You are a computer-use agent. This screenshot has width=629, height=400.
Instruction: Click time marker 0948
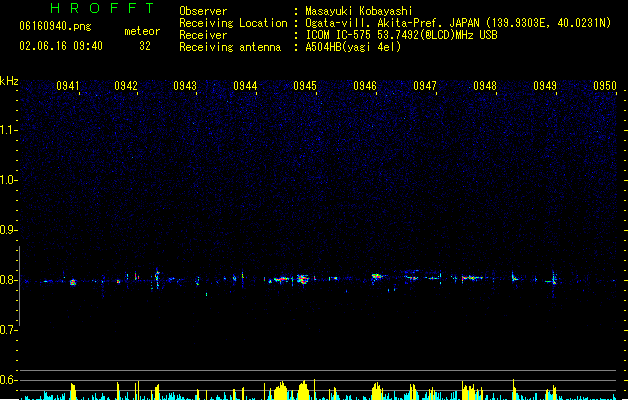pos(485,86)
